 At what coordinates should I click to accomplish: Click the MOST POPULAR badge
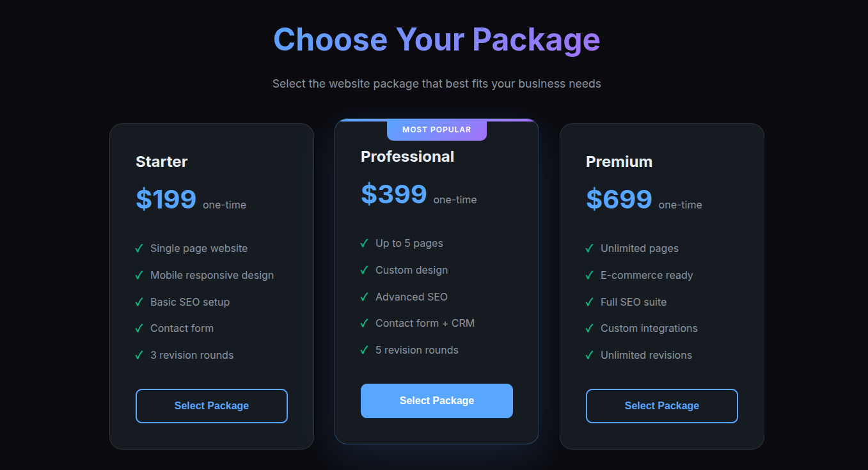pyautogui.click(x=437, y=130)
